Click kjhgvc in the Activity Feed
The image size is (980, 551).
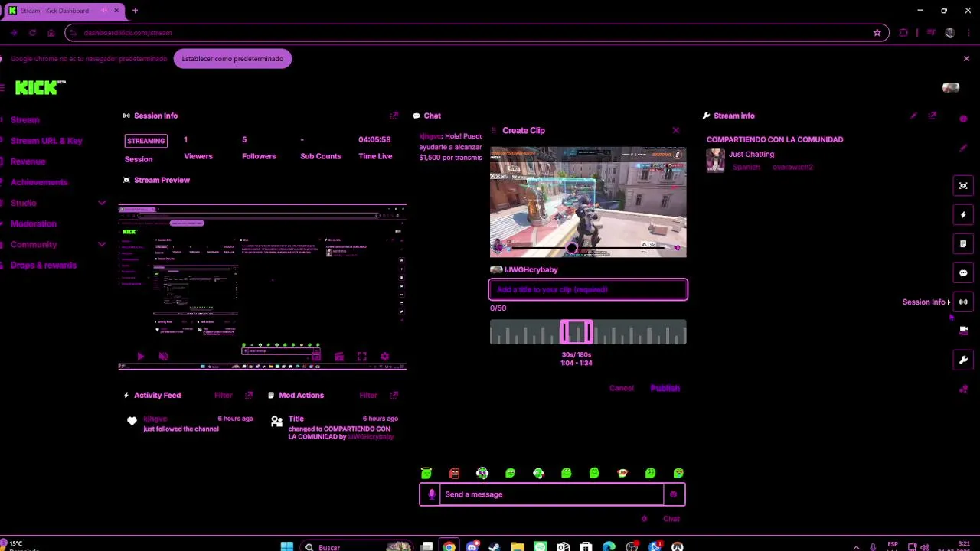pos(155,419)
